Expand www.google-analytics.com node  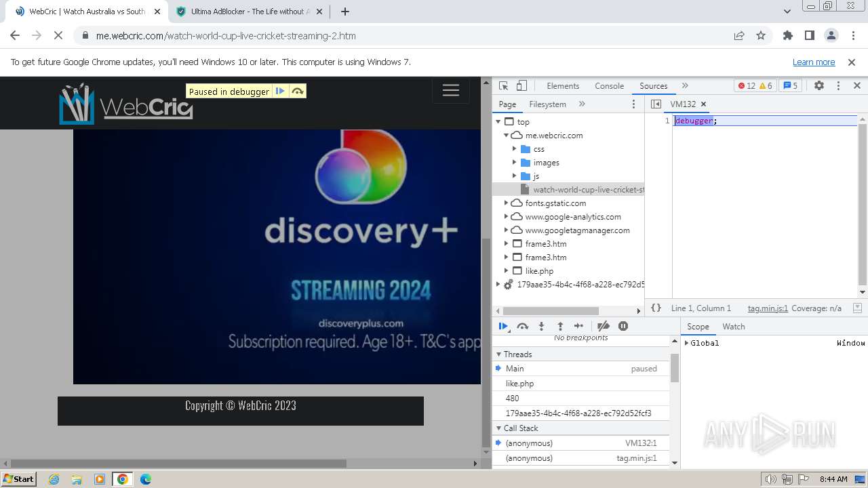[507, 217]
